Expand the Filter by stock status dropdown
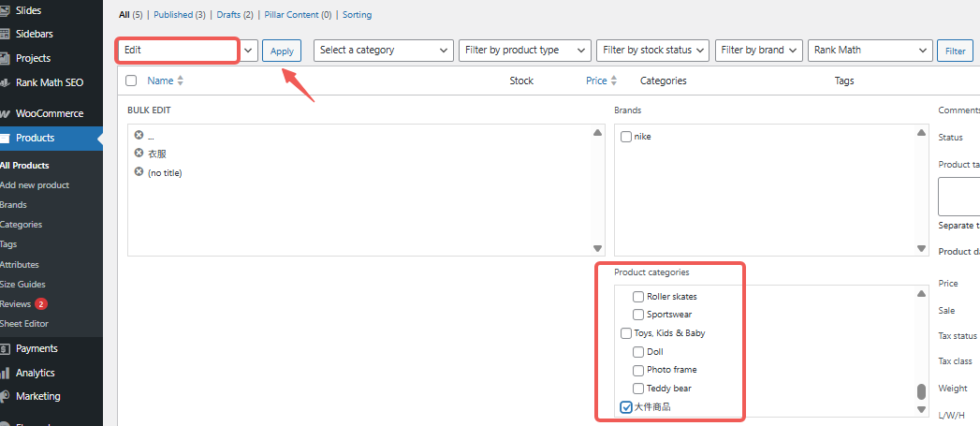980x426 pixels. coord(653,51)
